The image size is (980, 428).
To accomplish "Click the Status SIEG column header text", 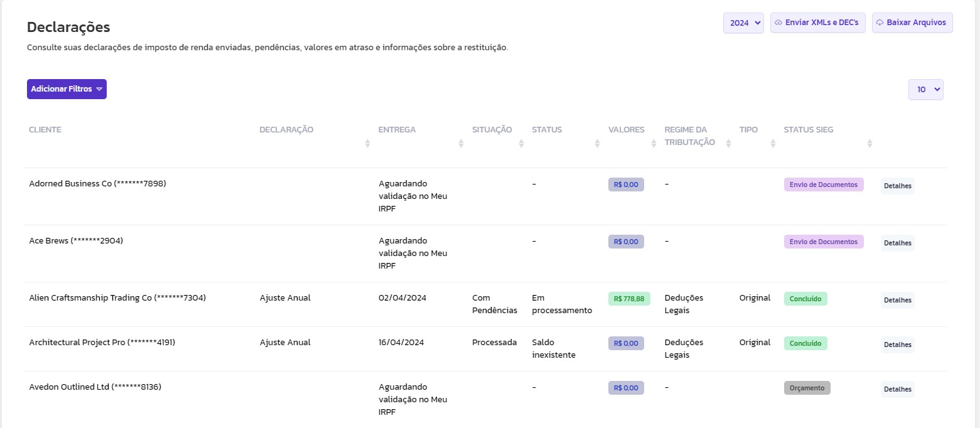I will click(809, 130).
